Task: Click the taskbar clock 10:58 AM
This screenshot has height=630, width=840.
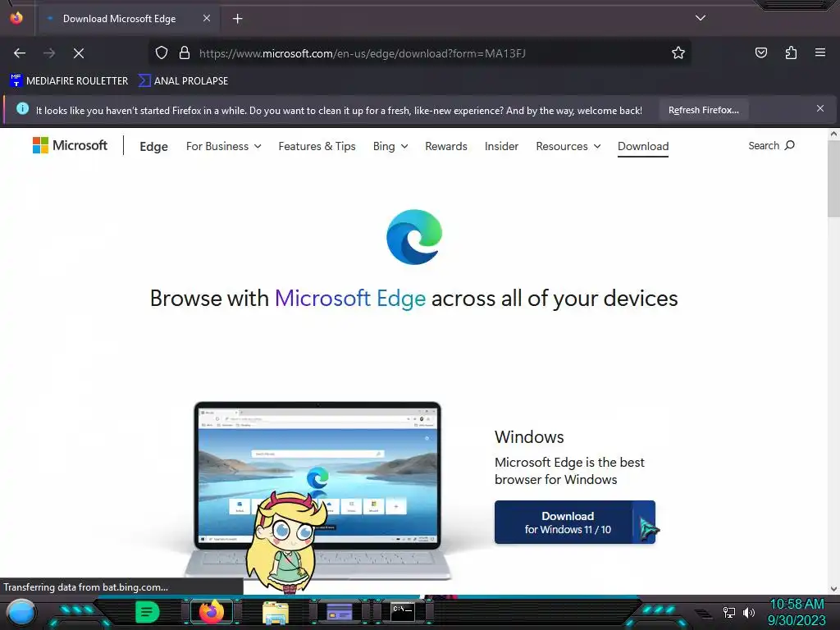Action: point(797,604)
